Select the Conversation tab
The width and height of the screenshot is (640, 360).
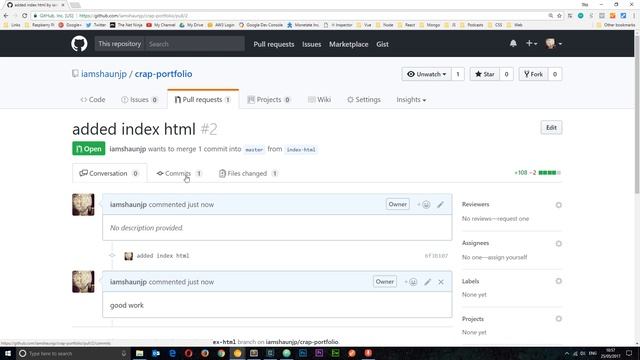(109, 173)
